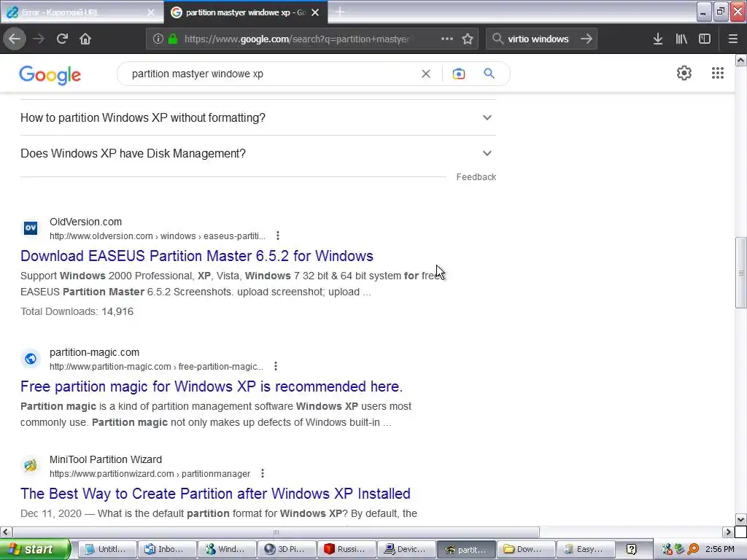Click the help question-mark taskbar icon
This screenshot has width=747, height=560.
631,550
